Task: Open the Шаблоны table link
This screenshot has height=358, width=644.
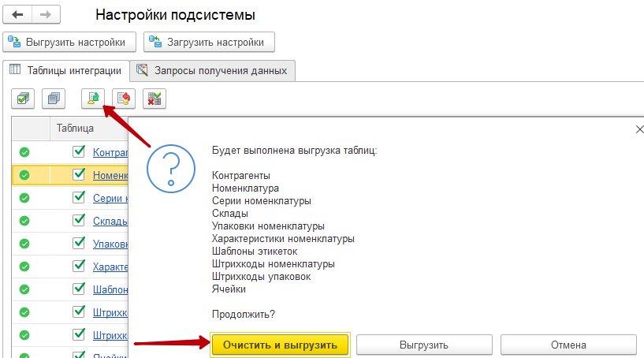Action: click(x=110, y=289)
